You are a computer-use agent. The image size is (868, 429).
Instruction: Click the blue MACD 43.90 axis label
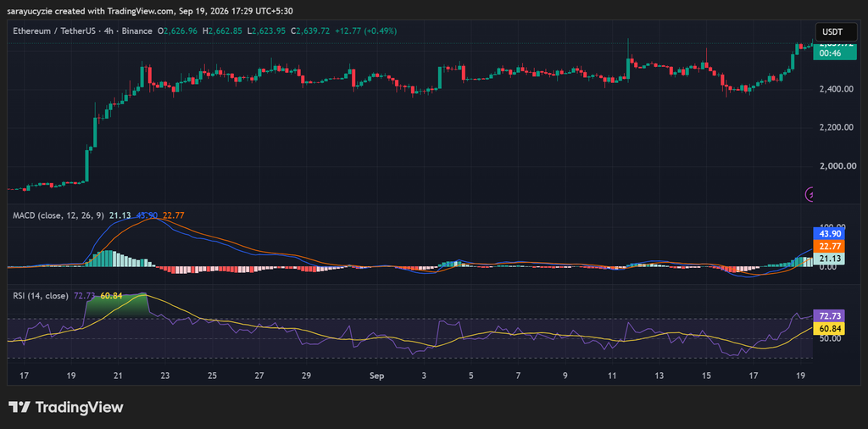[x=831, y=234]
